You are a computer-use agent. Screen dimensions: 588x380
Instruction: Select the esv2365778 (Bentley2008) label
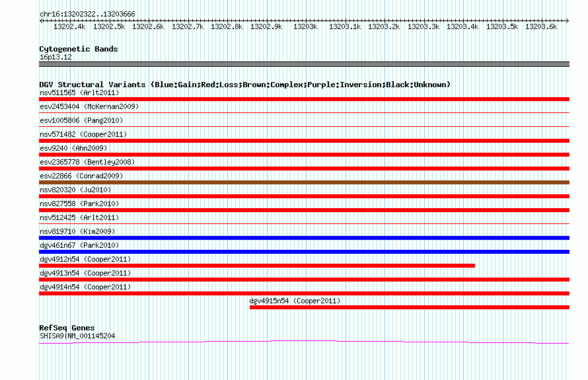pos(87,162)
